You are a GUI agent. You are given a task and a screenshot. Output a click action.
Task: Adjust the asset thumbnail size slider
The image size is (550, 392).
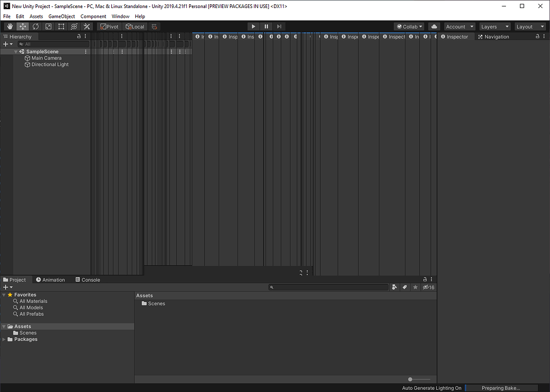(x=411, y=379)
